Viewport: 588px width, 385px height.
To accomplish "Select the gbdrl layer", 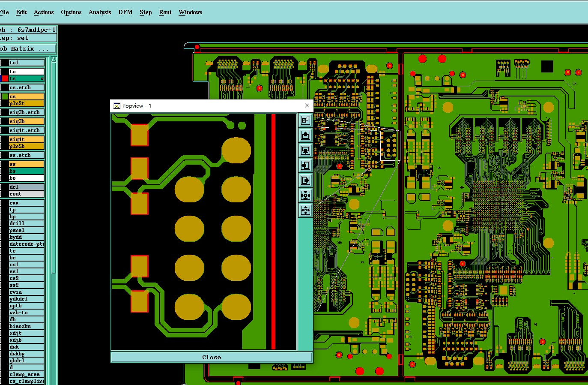I will coord(26,361).
